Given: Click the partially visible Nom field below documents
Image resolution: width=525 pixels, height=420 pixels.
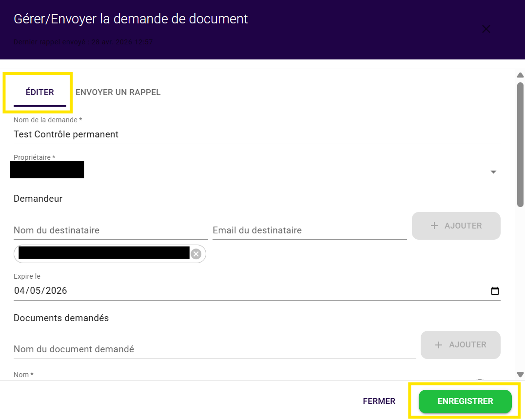Looking at the screenshot, I should pyautogui.click(x=244, y=376).
